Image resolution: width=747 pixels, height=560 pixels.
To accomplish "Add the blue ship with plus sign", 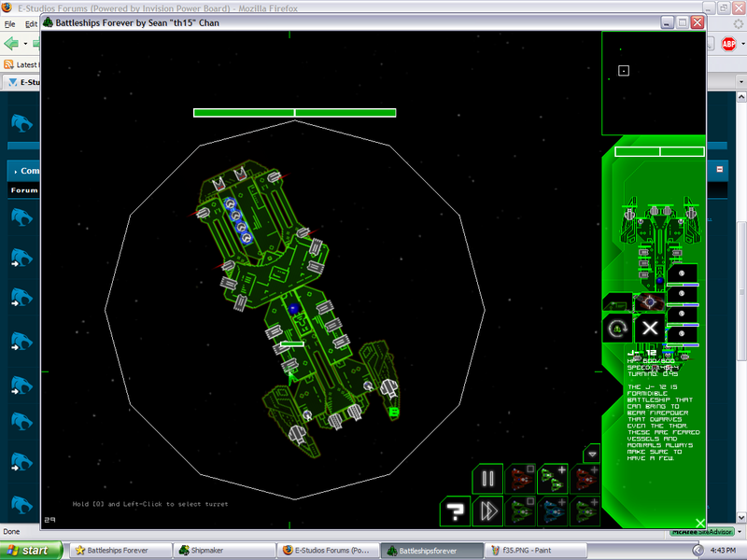I will click(x=553, y=511).
